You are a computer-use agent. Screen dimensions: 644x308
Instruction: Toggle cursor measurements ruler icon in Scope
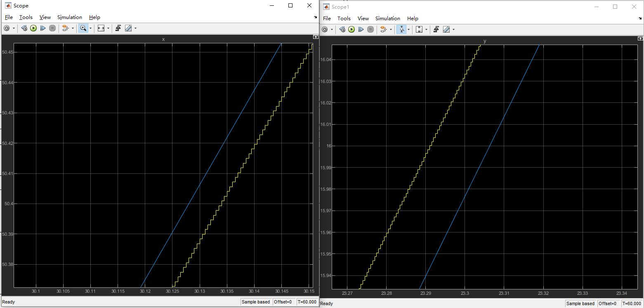(128, 28)
